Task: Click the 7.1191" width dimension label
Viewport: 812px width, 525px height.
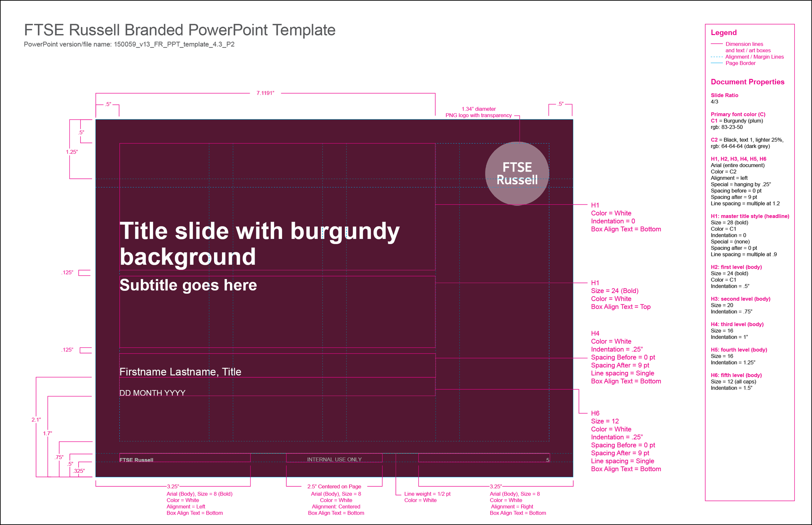Action: point(265,93)
